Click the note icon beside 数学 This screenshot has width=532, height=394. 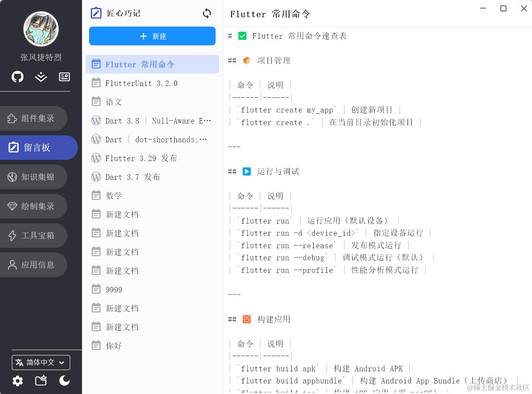pos(96,195)
